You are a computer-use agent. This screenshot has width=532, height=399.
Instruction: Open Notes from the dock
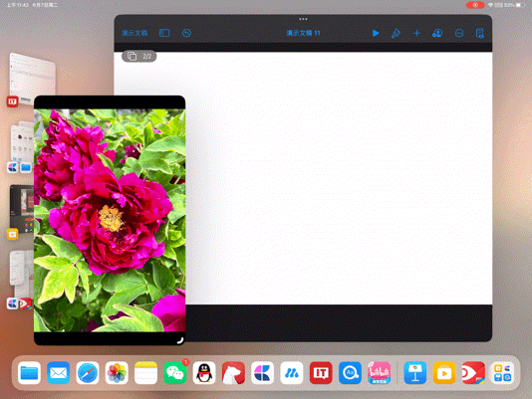[145, 373]
